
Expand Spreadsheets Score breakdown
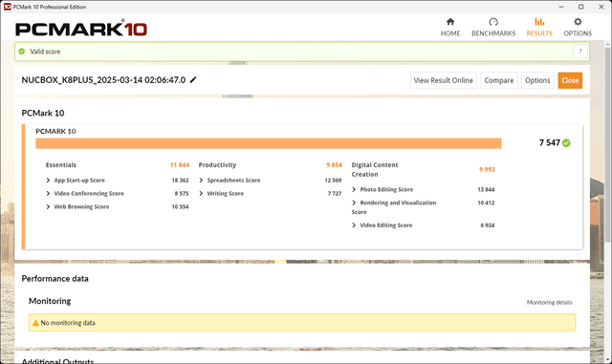tap(201, 181)
